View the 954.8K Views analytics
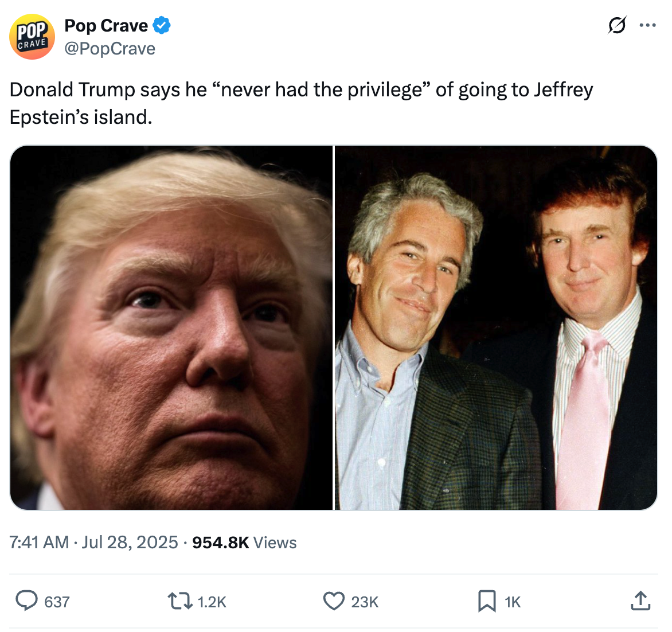672x632 pixels. pos(244,543)
